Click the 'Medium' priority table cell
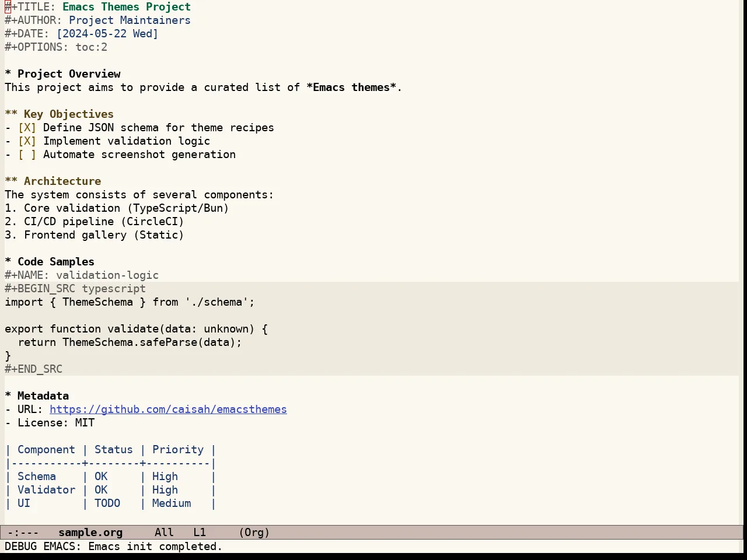The height and width of the screenshot is (560, 747). click(172, 503)
